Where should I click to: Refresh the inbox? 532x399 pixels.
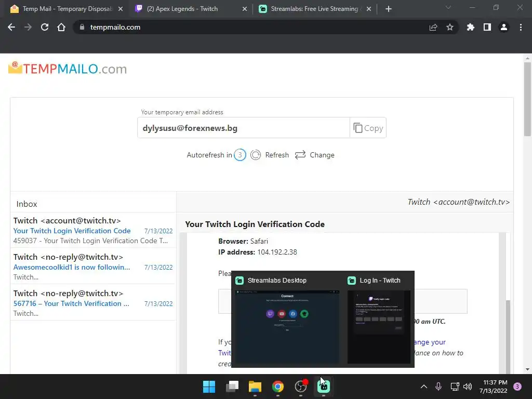[270, 155]
